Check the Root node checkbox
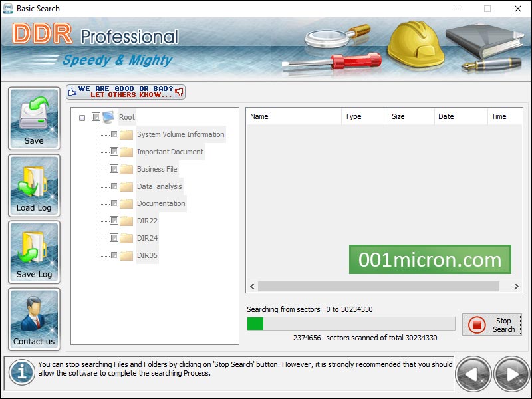This screenshot has height=399, width=532. tap(96, 117)
